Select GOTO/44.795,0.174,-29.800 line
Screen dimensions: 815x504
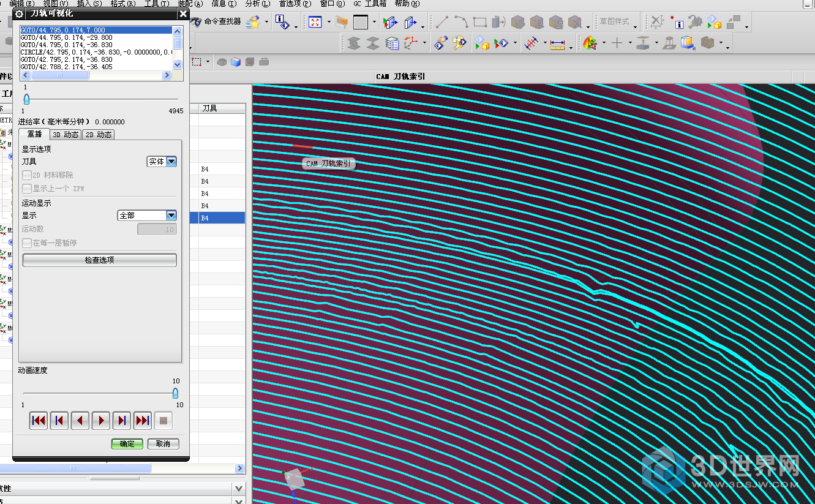(x=96, y=37)
